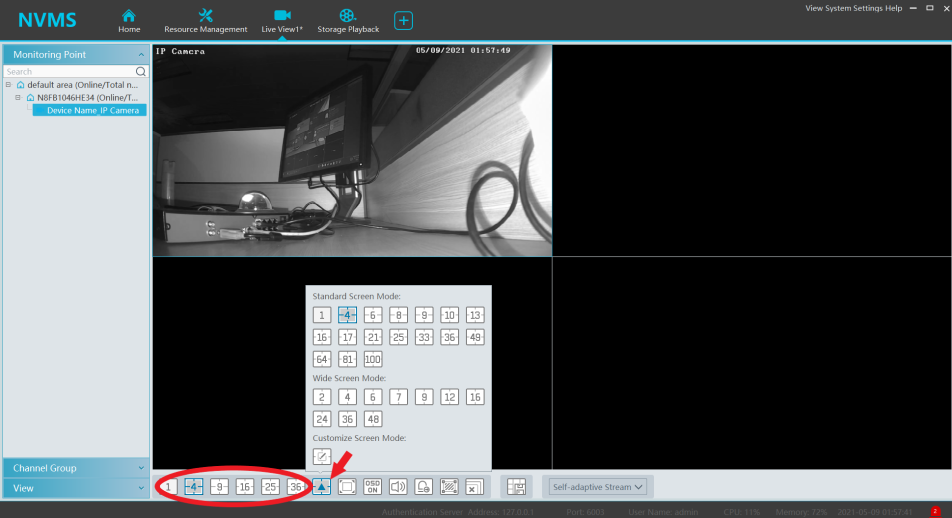Screen dimensions: 952x518
Task: Select Device Name_IP Camera in tree
Action: point(92,110)
